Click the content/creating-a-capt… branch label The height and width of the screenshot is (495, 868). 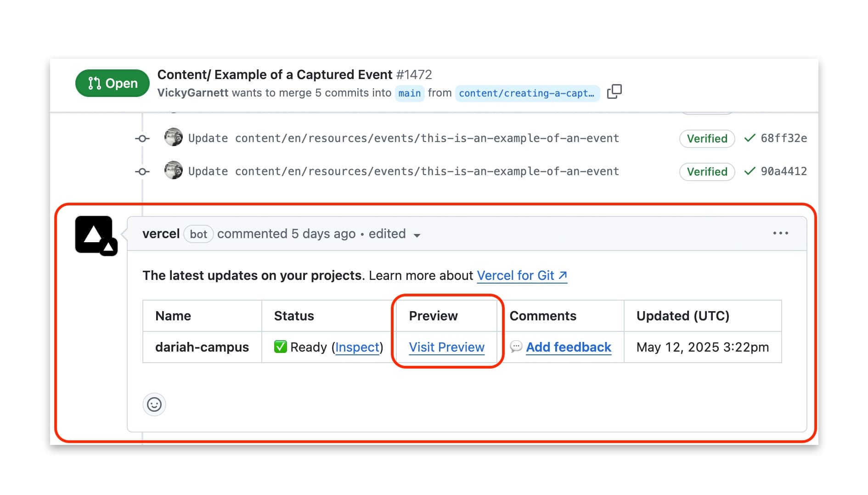(527, 93)
